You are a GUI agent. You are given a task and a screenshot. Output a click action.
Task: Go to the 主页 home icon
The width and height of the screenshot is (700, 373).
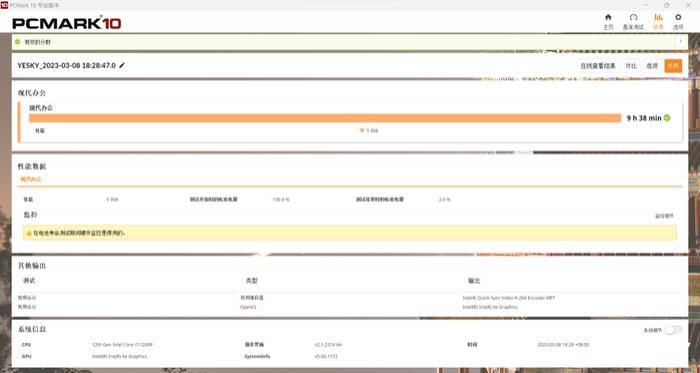608,17
